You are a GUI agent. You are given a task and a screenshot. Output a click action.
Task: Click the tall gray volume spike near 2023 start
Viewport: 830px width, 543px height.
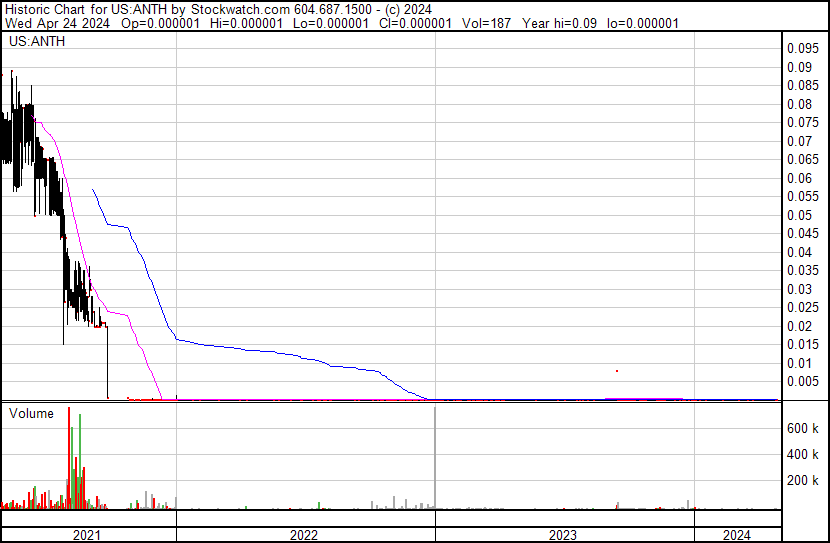pyautogui.click(x=436, y=460)
